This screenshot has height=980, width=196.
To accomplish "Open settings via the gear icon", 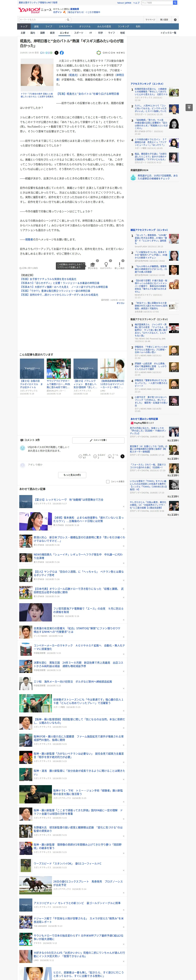I will [x=175, y=20].
